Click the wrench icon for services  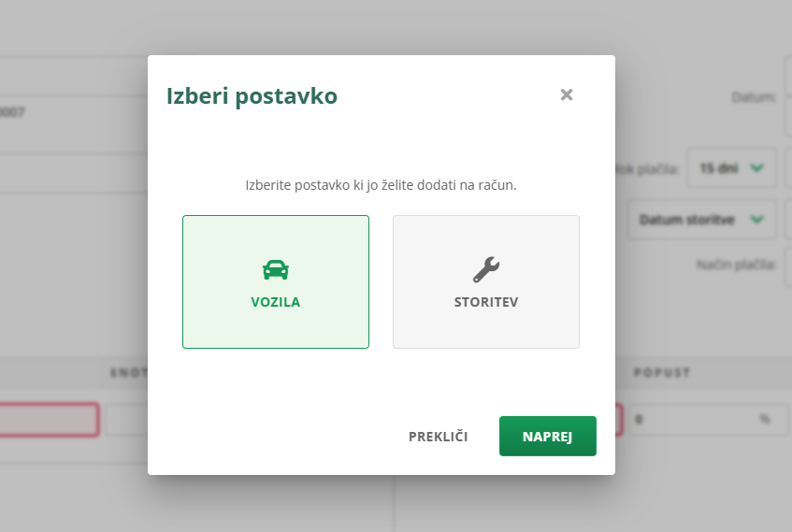pyautogui.click(x=486, y=269)
